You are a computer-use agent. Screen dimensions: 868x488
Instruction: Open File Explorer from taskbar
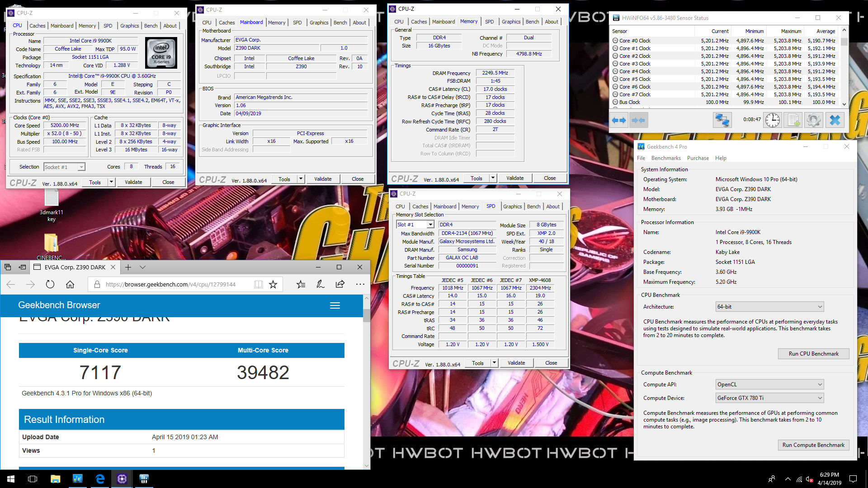coord(55,479)
